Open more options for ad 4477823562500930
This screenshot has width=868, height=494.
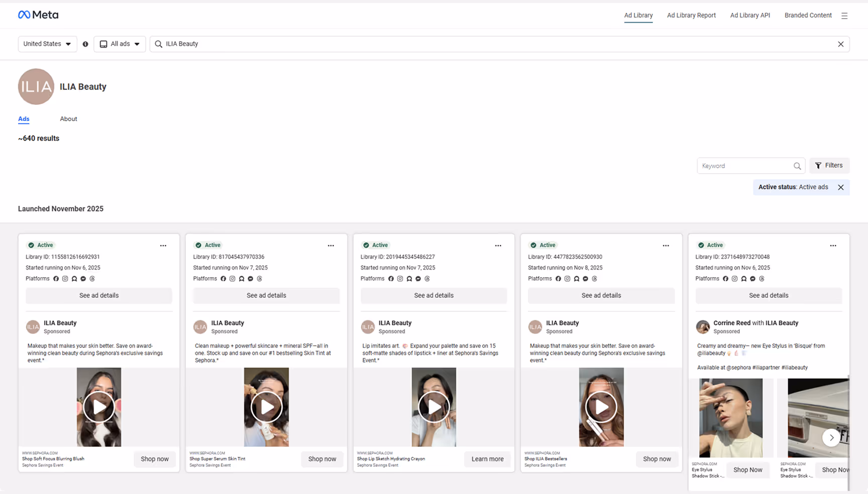coord(666,245)
